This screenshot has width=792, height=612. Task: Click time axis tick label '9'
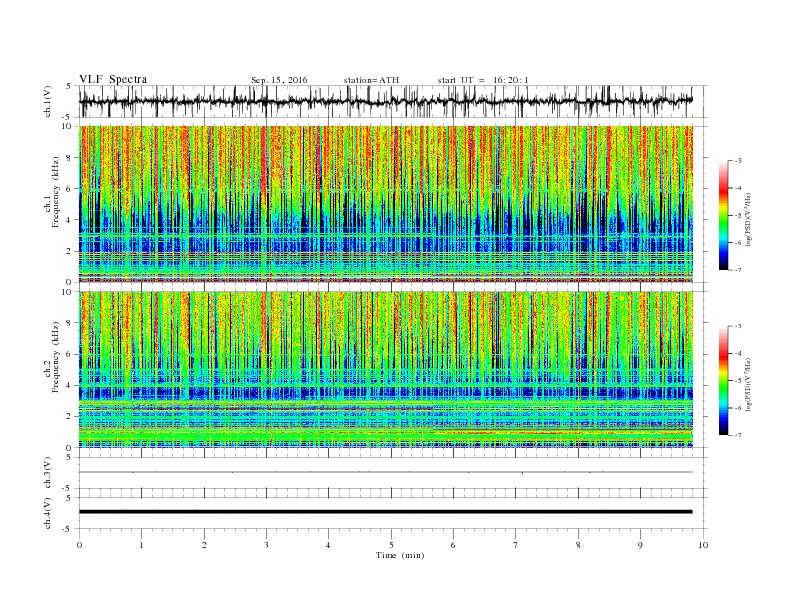(640, 545)
